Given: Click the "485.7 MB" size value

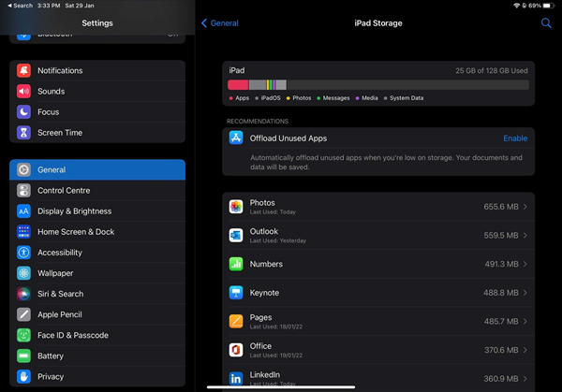Looking at the screenshot, I should [501, 321].
